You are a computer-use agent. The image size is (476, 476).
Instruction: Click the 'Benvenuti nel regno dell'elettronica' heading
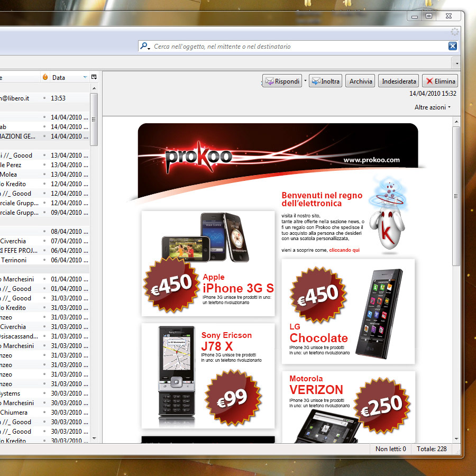[322, 199]
